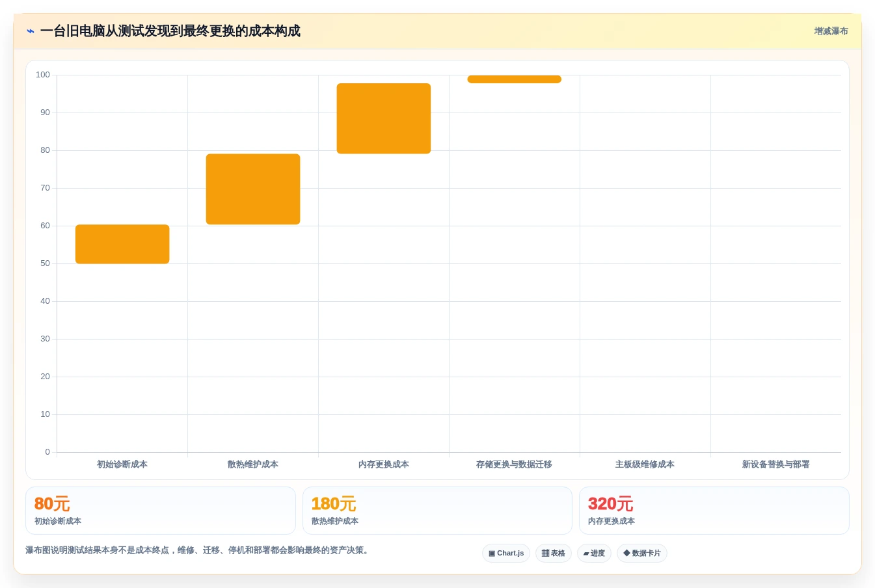Select the 初始诊断成本 waterfall bar
The image size is (875, 588).
pyautogui.click(x=122, y=244)
